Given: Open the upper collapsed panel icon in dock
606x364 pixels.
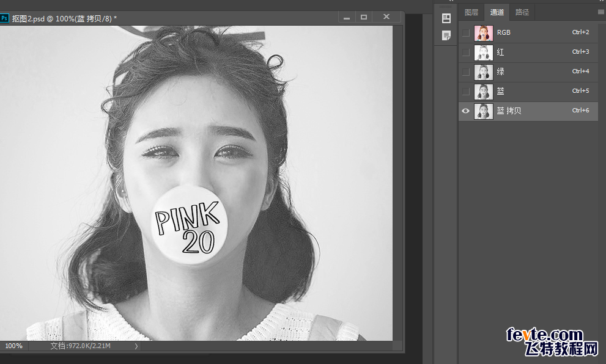Looking at the screenshot, I should pos(446,18).
